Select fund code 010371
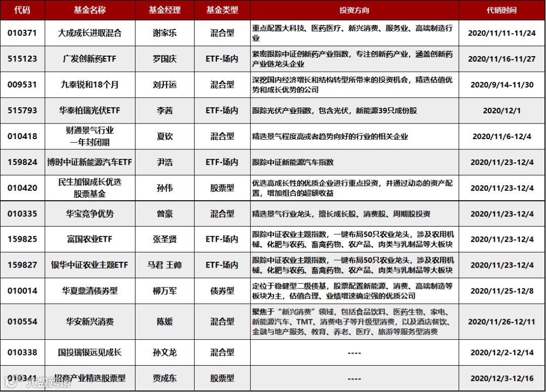 [x=22, y=33]
